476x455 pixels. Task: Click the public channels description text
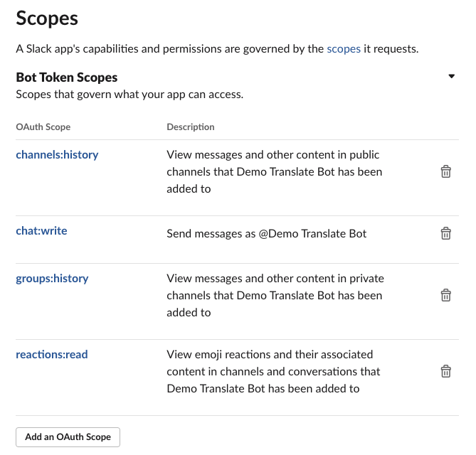click(275, 171)
